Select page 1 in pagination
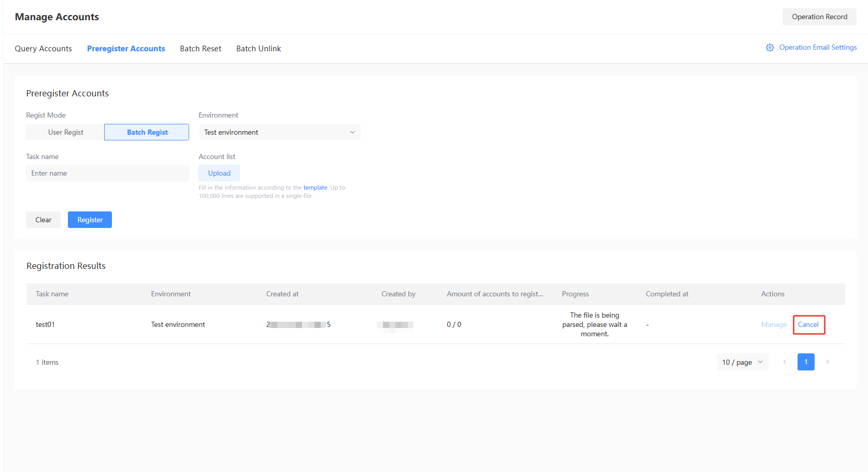 point(806,362)
